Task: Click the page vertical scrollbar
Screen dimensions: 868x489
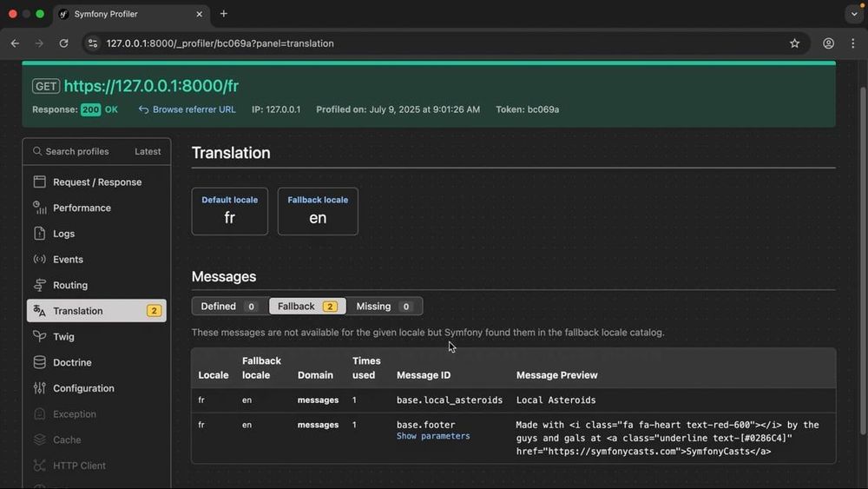Action: (864, 261)
